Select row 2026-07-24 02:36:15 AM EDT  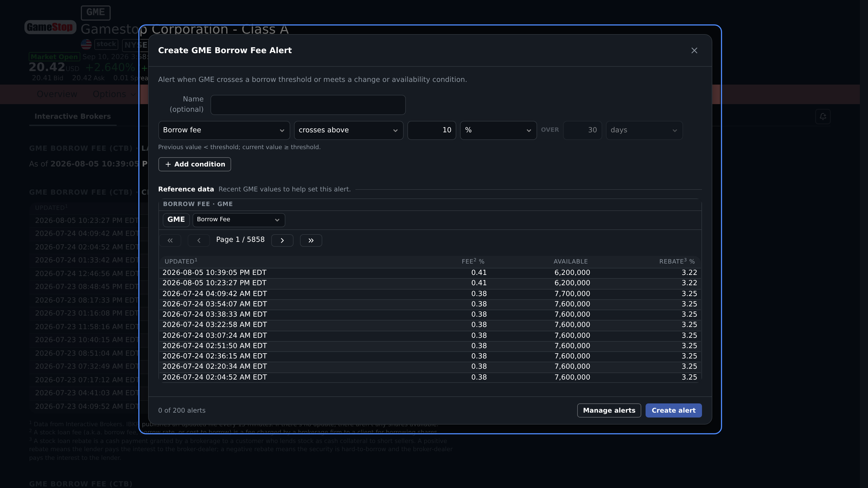[x=430, y=356]
